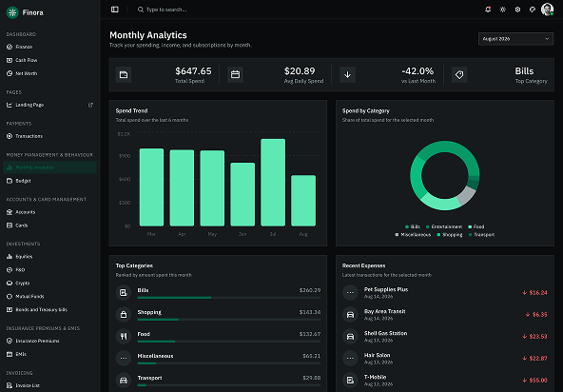Click the Shell Gas Station car icon
Image resolution: width=563 pixels, height=392 pixels.
click(350, 337)
